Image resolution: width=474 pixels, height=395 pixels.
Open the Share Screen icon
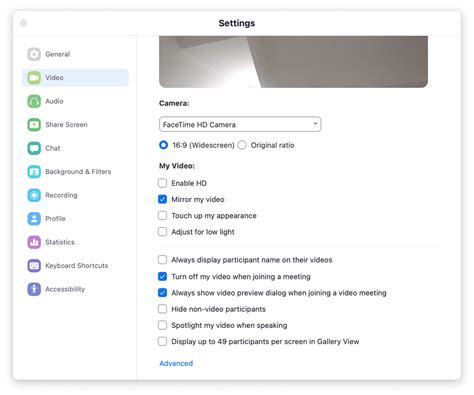point(34,125)
